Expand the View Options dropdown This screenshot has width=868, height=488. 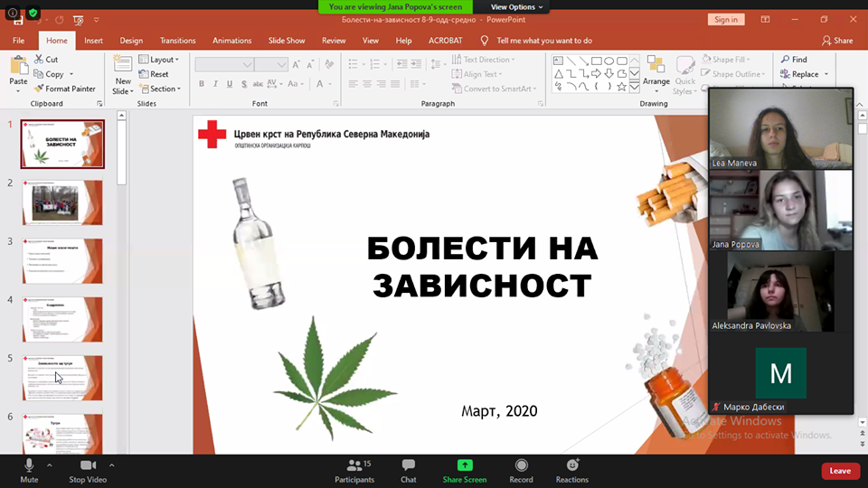click(517, 6)
